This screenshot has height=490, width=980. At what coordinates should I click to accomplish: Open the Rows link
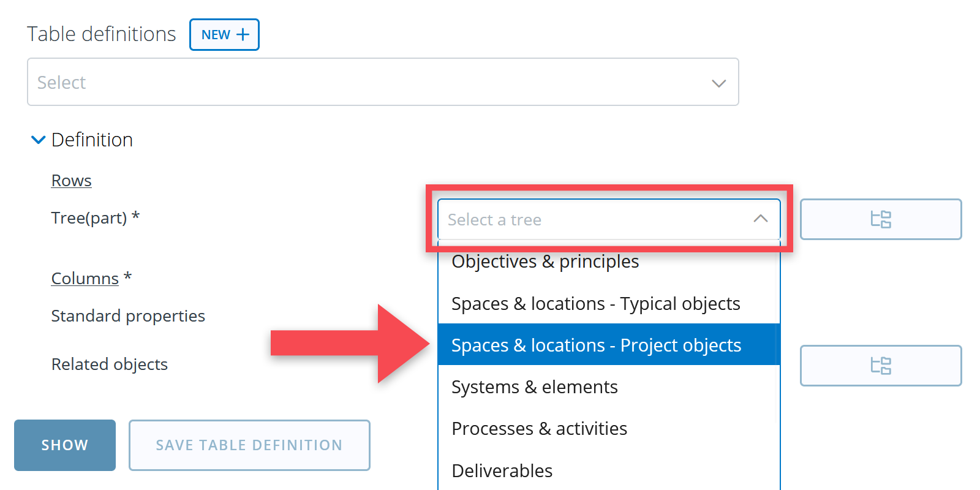(71, 181)
